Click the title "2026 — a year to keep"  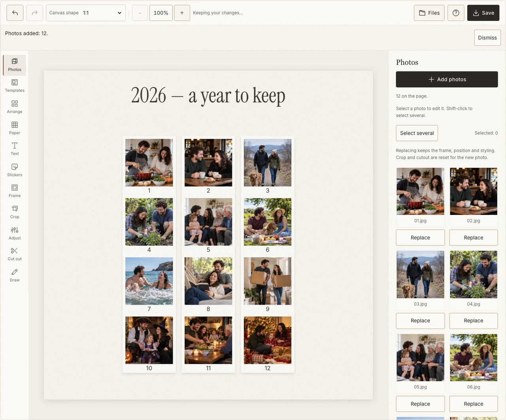(x=208, y=96)
